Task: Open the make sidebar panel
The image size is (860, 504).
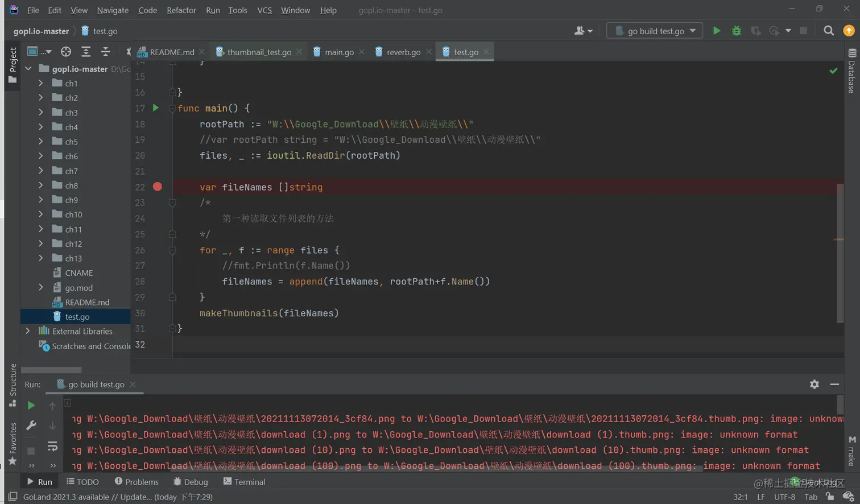Action: [852, 451]
